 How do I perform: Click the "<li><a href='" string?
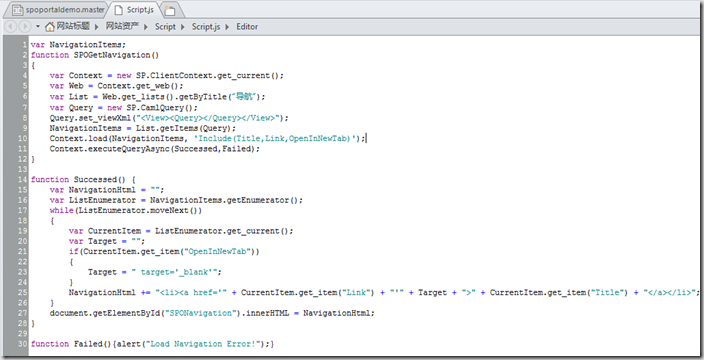tap(191, 293)
